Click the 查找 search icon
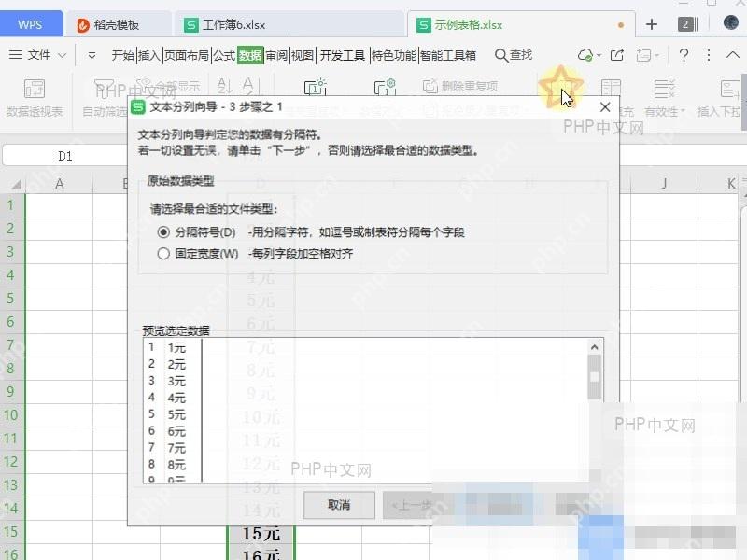Image resolution: width=747 pixels, height=560 pixels. (x=500, y=55)
